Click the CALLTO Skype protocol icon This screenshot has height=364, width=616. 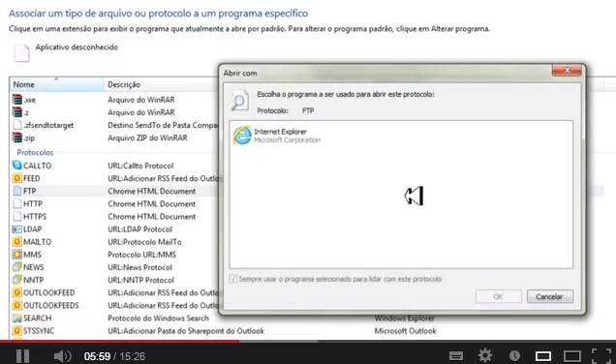pos(16,166)
